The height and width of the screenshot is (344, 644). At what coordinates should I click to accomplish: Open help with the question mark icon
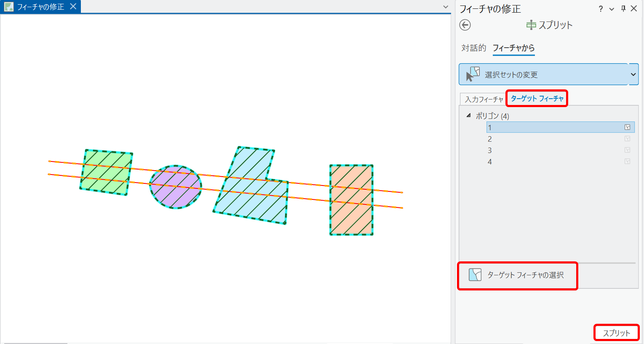point(601,9)
